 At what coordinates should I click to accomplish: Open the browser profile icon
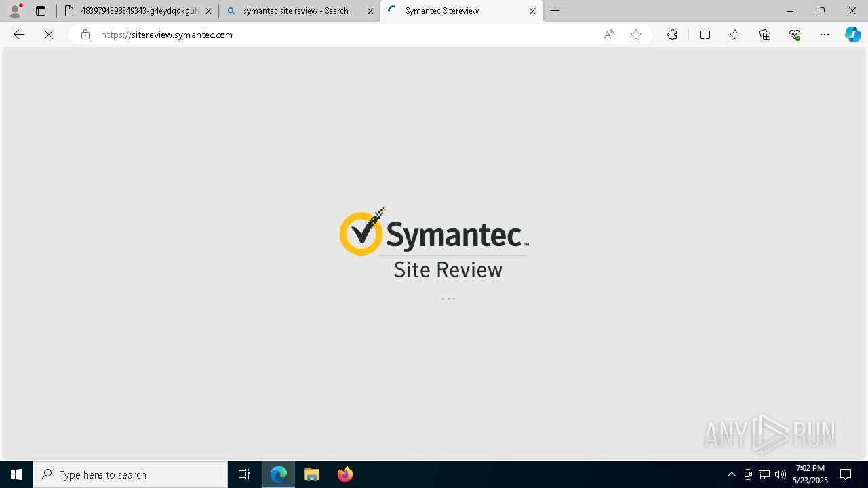pos(15,11)
